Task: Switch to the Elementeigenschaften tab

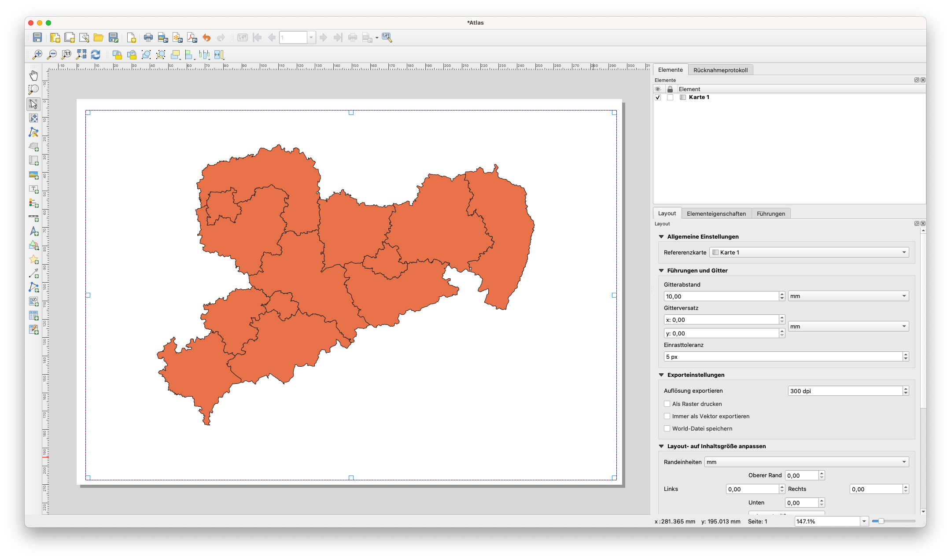Action: 716,214
